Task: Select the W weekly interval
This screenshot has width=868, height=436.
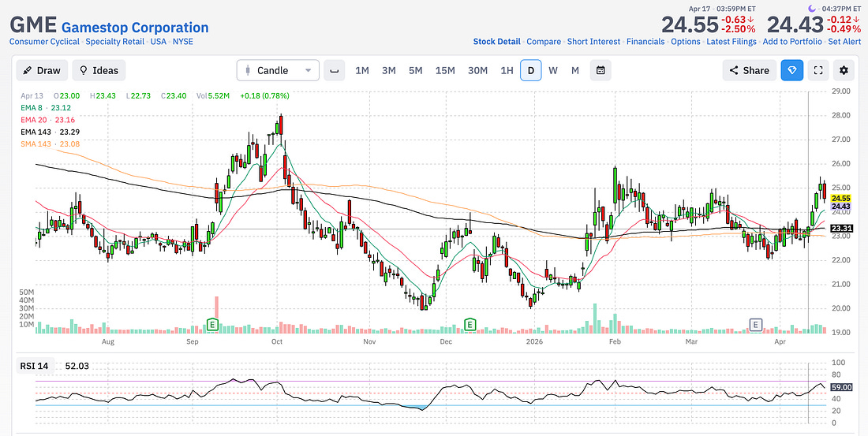Action: point(553,70)
